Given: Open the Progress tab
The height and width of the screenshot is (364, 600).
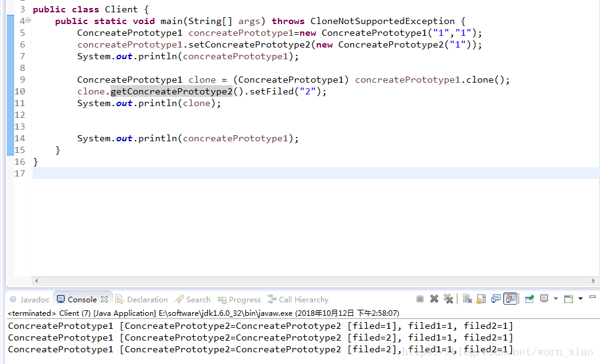Looking at the screenshot, I should pyautogui.click(x=239, y=299).
